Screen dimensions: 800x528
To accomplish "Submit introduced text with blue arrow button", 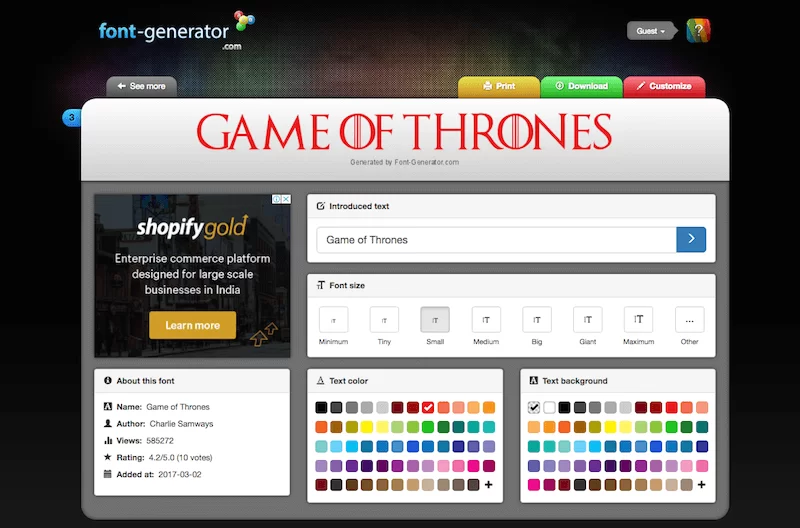I will (x=691, y=239).
